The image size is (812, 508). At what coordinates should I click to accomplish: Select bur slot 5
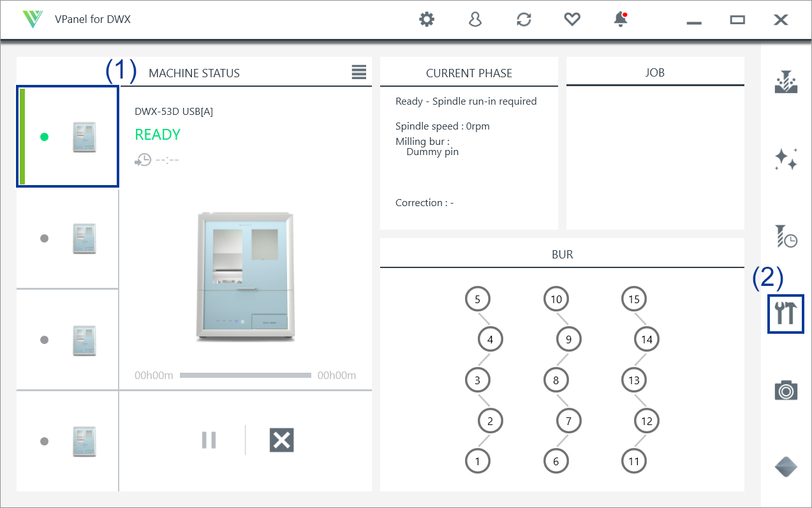[x=478, y=299]
